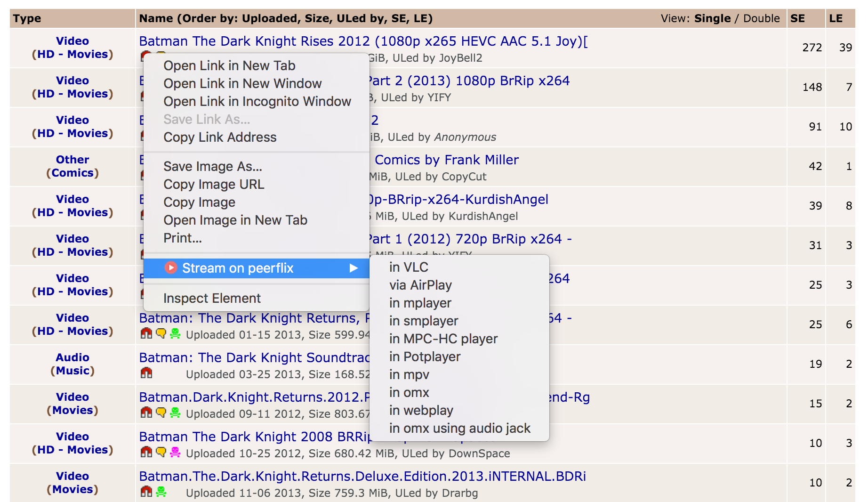Open the Comics subcategory link

(x=72, y=173)
